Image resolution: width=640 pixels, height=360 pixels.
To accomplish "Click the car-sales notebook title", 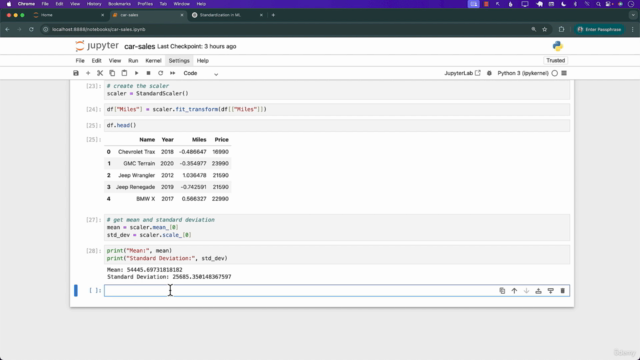I will click(x=140, y=47).
